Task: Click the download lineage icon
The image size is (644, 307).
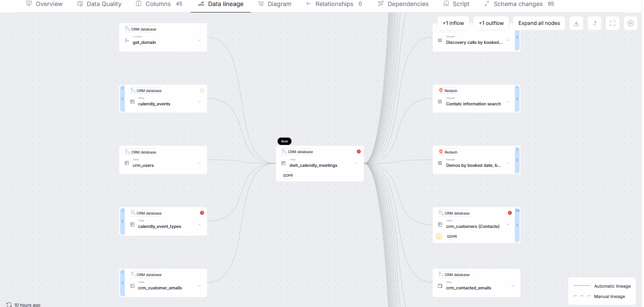Action: 576,23
